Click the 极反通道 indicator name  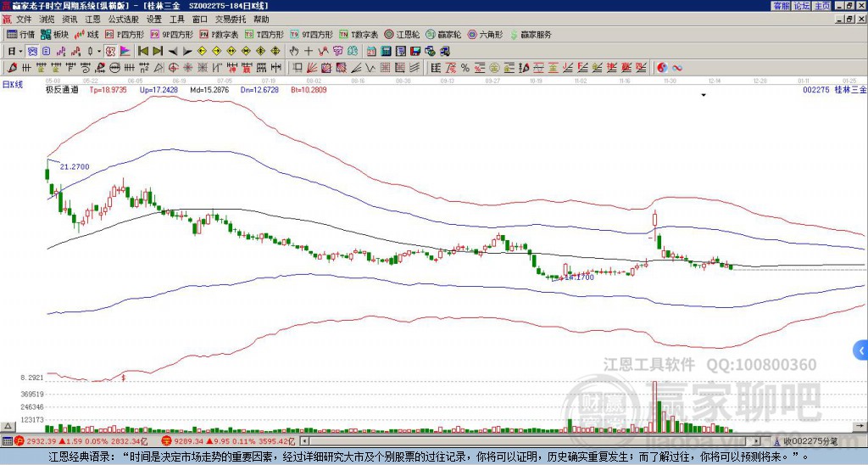[62, 89]
